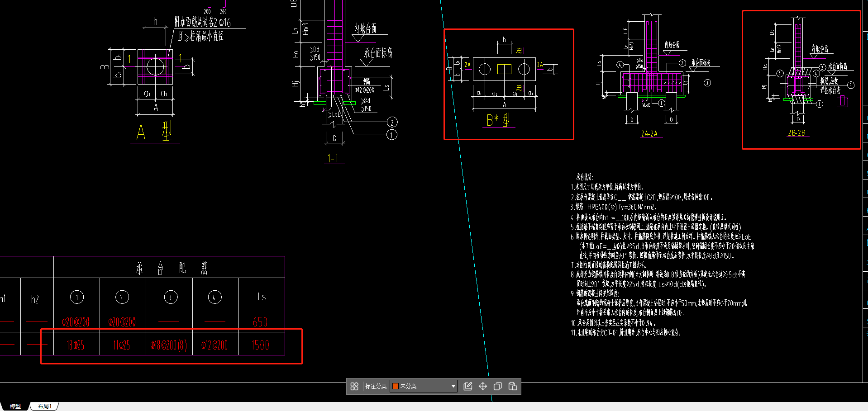Click the circled 2 column header
This screenshot has height=411, width=868.
click(122, 297)
